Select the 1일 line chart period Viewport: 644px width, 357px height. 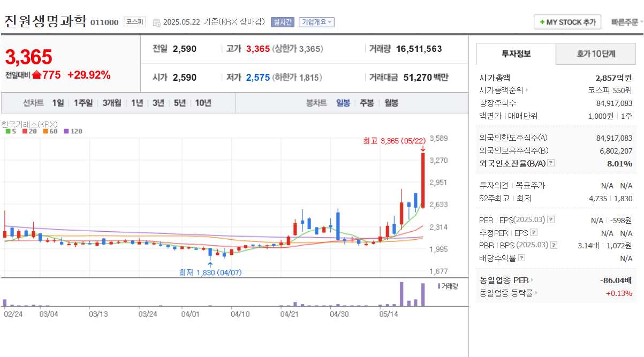pyautogui.click(x=58, y=103)
